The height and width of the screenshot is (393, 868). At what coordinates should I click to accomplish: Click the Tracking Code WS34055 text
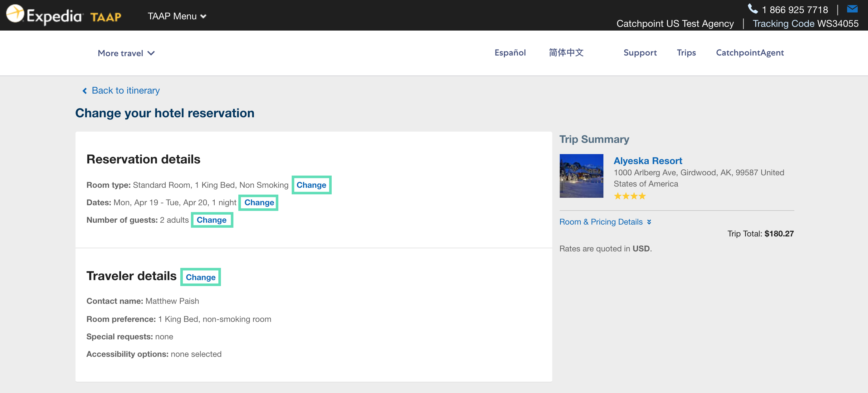tap(805, 24)
